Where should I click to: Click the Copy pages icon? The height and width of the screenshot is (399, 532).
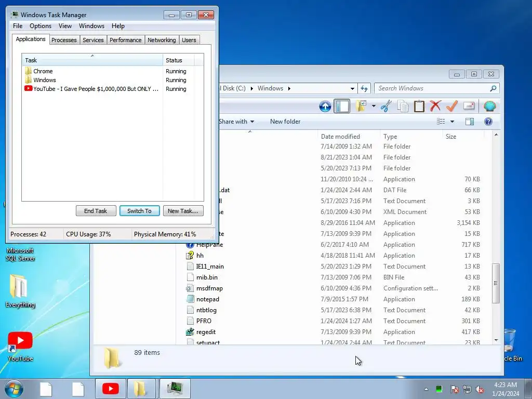pos(403,106)
